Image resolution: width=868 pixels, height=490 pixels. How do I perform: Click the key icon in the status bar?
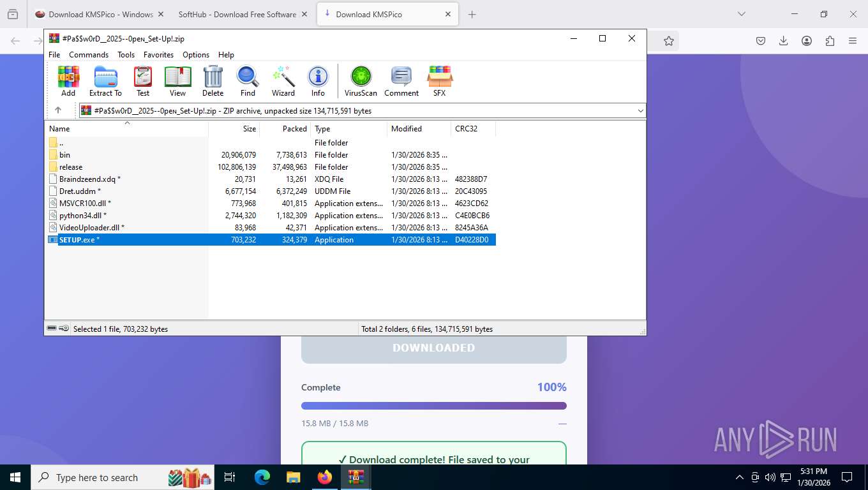64,329
